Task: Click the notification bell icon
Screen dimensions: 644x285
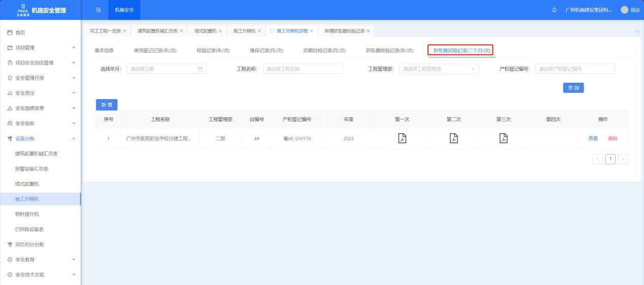Action: 554,10
